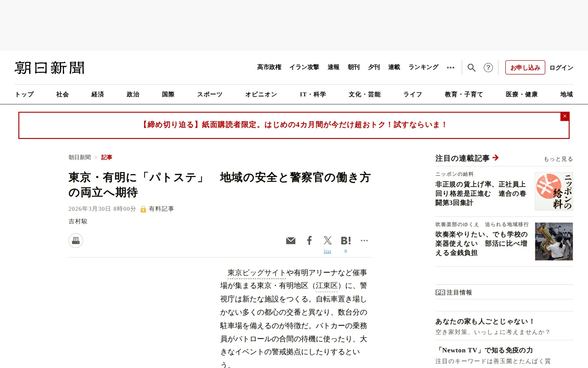Click the magnifying glass search icon
Image resolution: width=588 pixels, height=368 pixels.
(x=471, y=67)
